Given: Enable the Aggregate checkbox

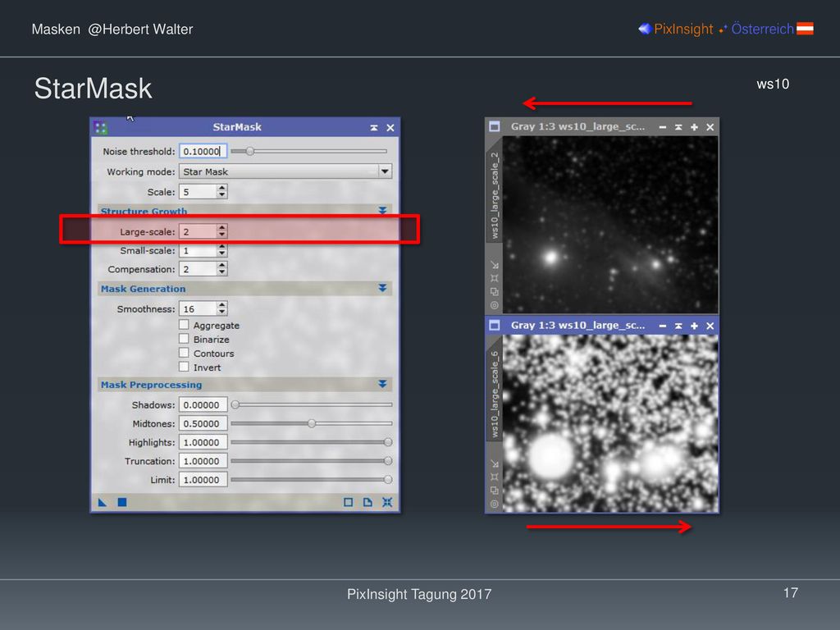Looking at the screenshot, I should [x=184, y=325].
